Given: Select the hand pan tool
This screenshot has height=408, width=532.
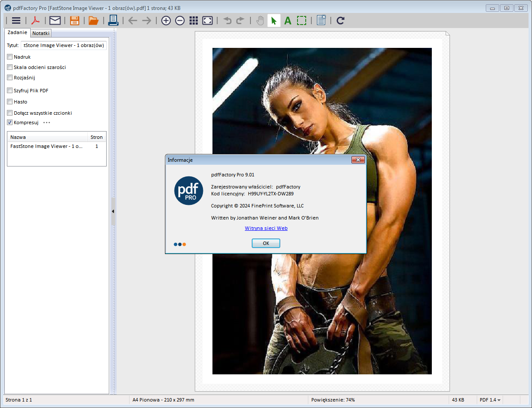Looking at the screenshot, I should click(x=260, y=20).
